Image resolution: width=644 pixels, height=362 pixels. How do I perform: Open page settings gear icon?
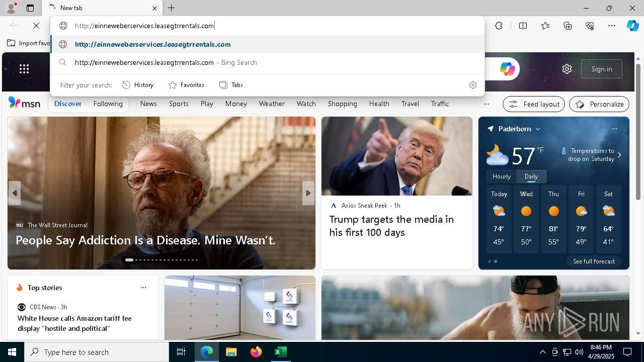(567, 69)
